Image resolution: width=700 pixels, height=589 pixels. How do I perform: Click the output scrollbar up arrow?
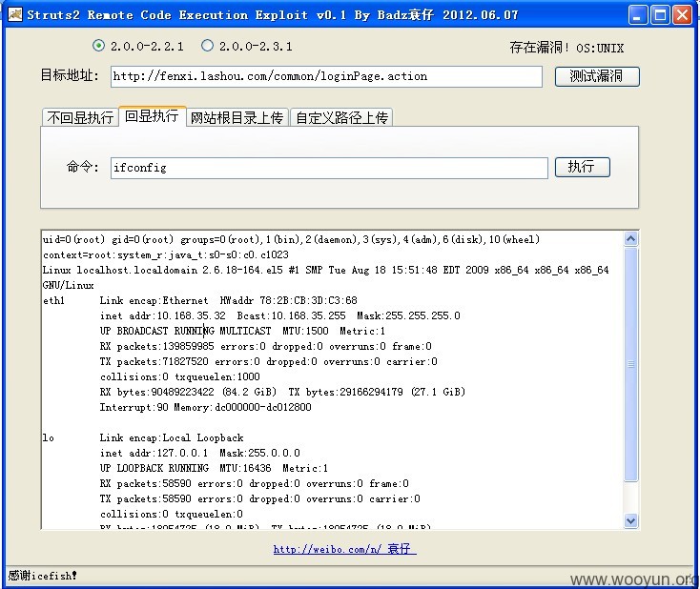630,238
